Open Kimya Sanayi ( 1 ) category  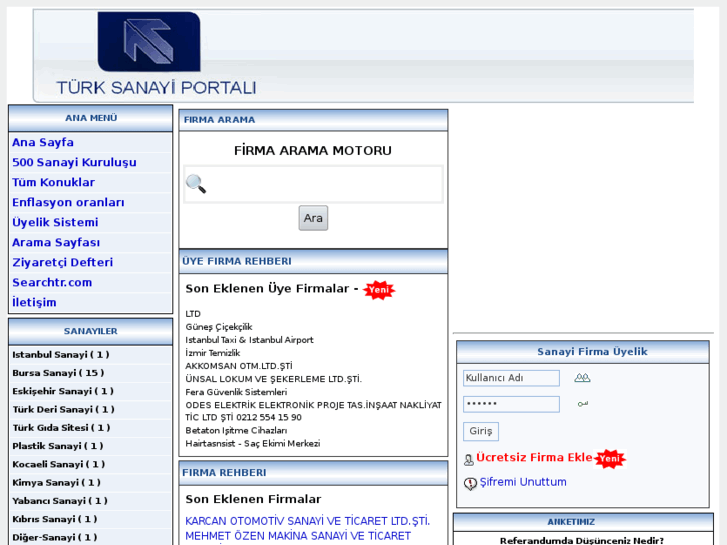(56, 482)
